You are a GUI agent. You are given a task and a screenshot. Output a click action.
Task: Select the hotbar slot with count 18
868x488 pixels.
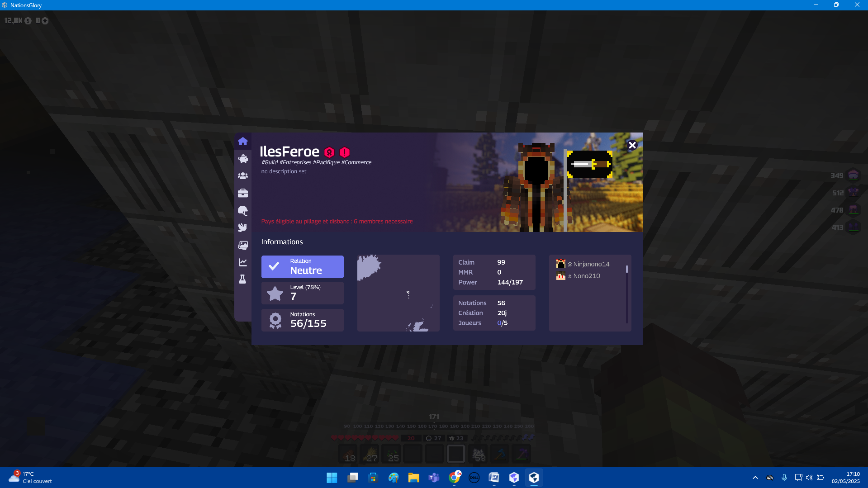[348, 454]
